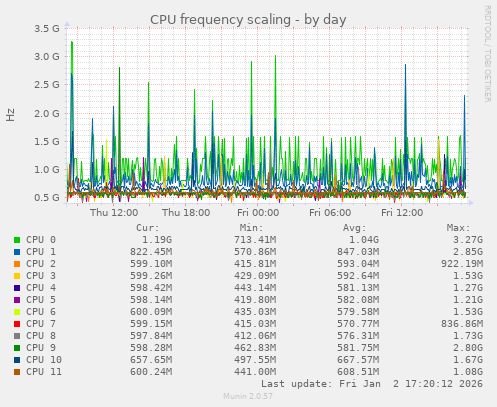Click CPU 9 max value 2.80G

pos(468,348)
